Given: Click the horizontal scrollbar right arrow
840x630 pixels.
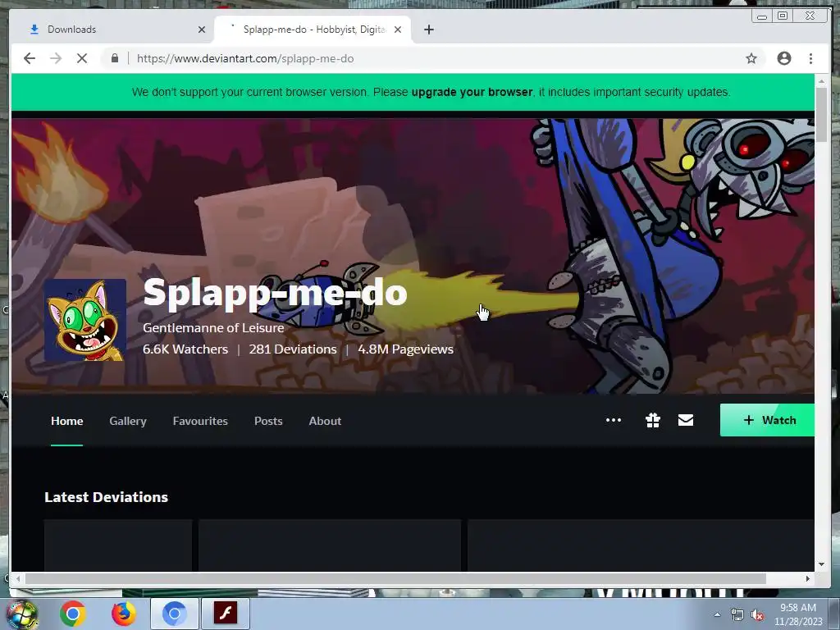Looking at the screenshot, I should pyautogui.click(x=808, y=578).
